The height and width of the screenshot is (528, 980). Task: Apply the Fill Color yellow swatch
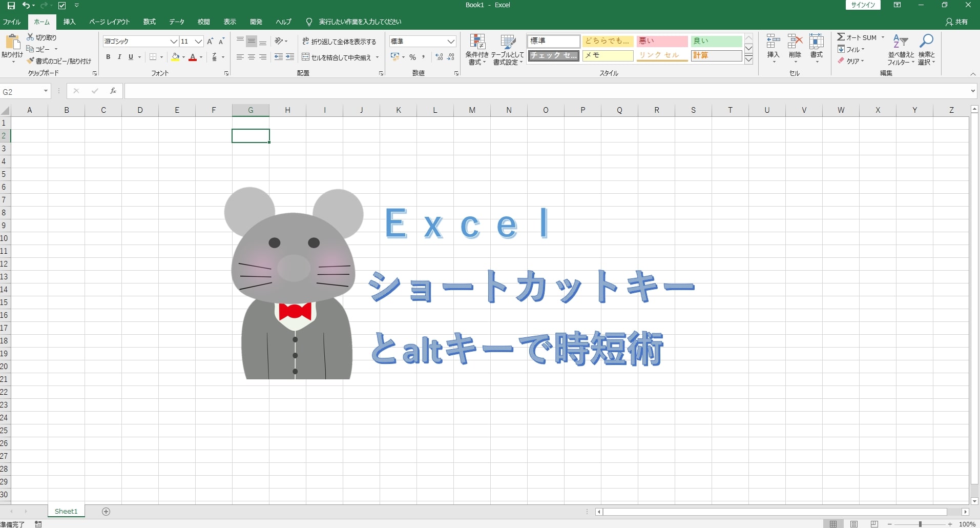pos(175,57)
